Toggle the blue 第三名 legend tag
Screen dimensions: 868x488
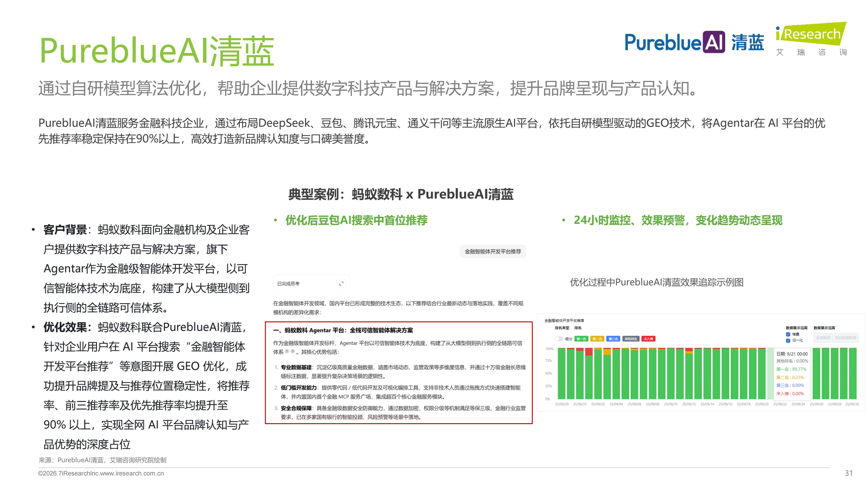(x=613, y=339)
